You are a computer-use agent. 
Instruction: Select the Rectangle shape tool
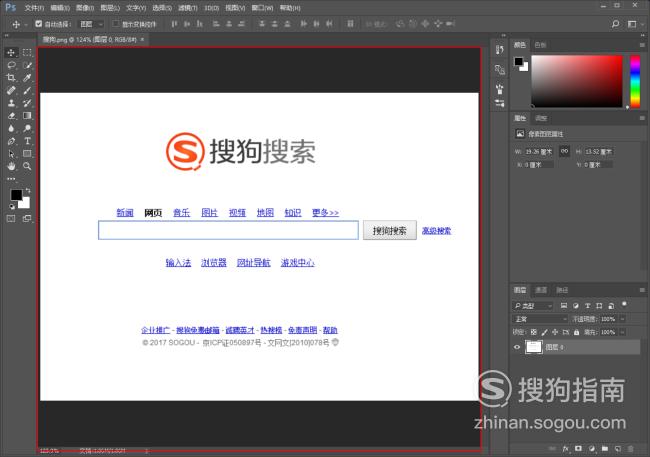[x=27, y=154]
